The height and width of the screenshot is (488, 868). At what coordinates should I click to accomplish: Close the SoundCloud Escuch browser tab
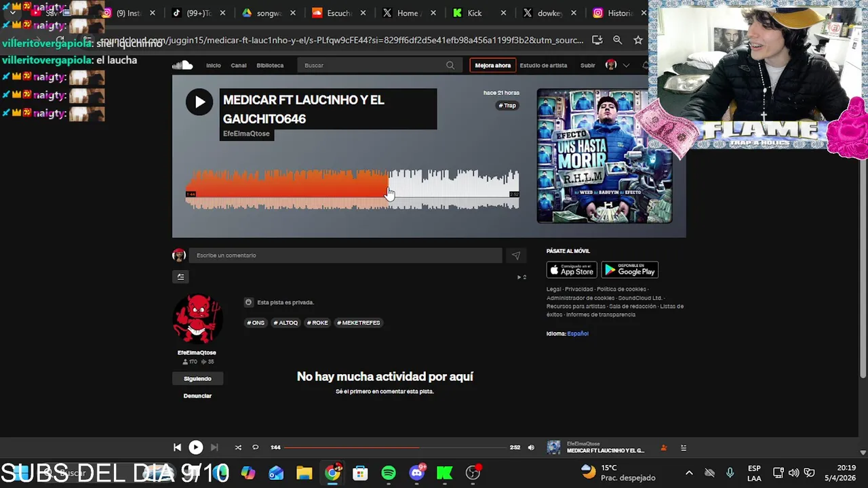pyautogui.click(x=363, y=13)
